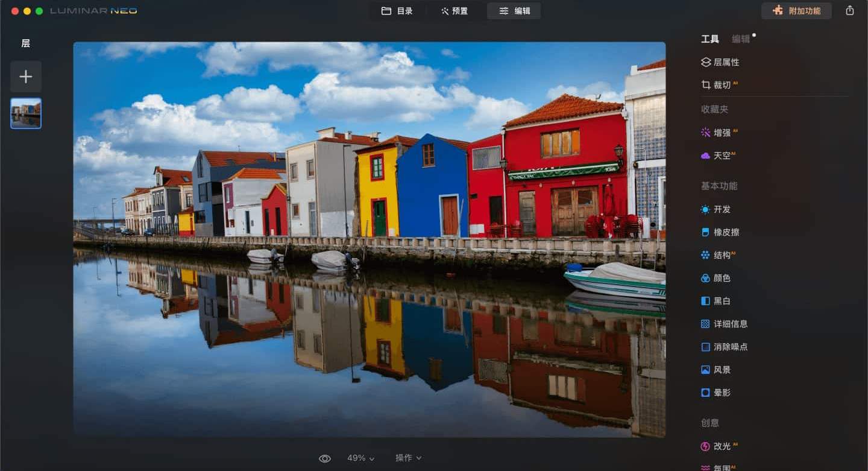
Task: Select the 黑白 black and white tool
Action: (x=721, y=301)
